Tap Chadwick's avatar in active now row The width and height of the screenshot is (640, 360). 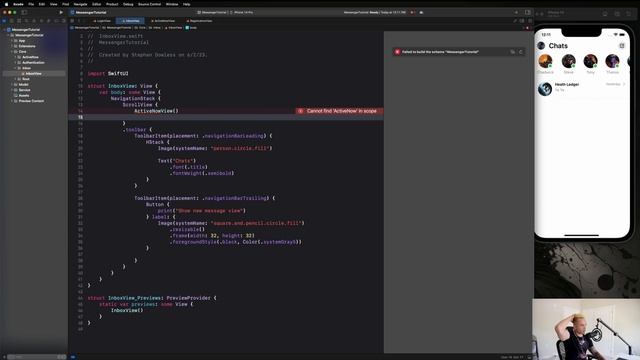pyautogui.click(x=545, y=61)
